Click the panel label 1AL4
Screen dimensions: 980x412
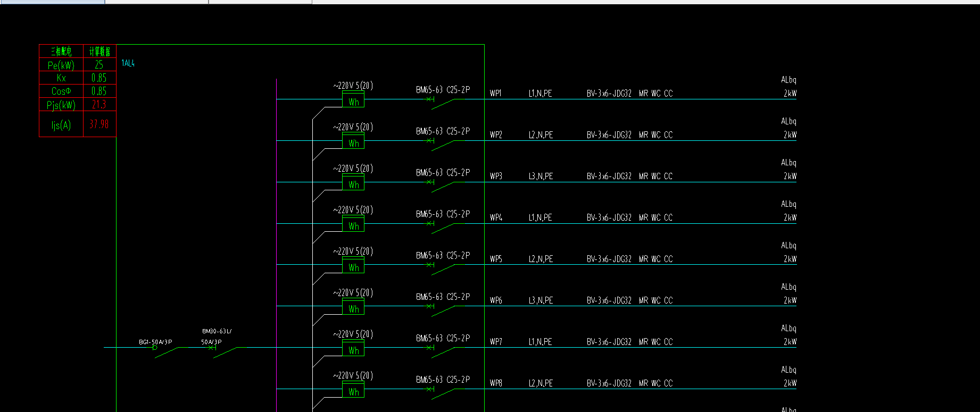pos(128,63)
